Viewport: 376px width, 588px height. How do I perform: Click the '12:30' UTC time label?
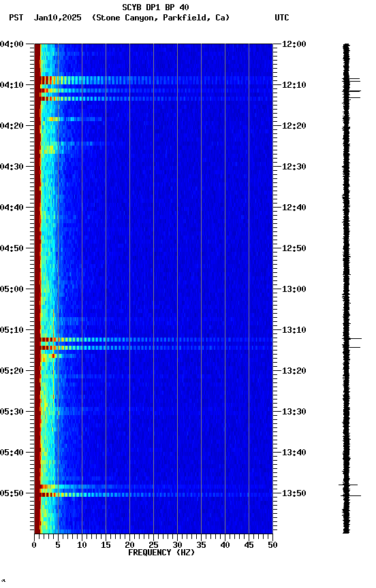(294, 167)
